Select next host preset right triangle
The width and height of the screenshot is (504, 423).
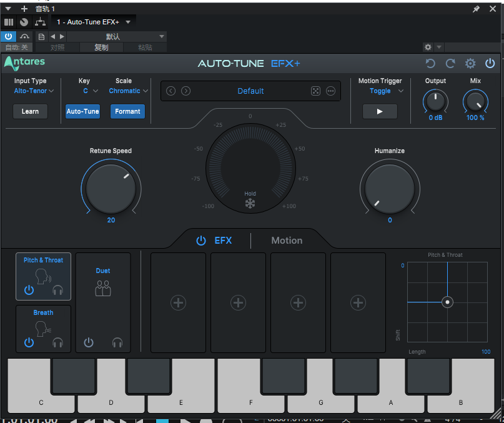[x=62, y=36]
